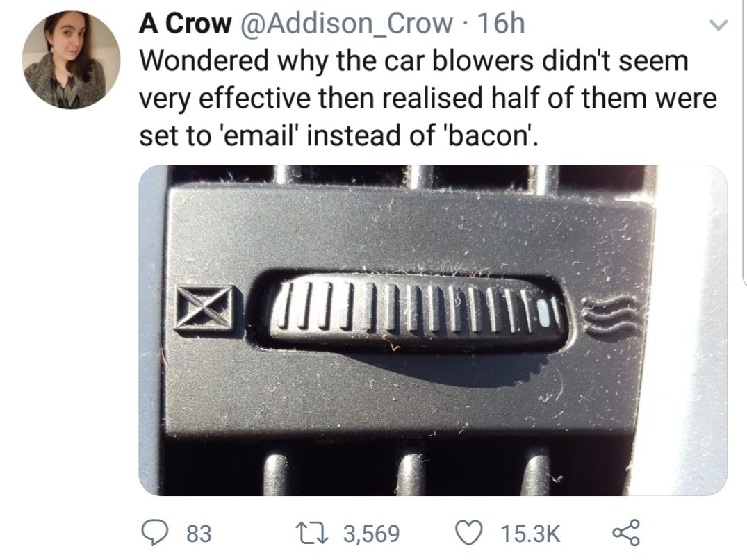View the 15.3K likes count
This screenshot has width=747, height=560.
[530, 534]
